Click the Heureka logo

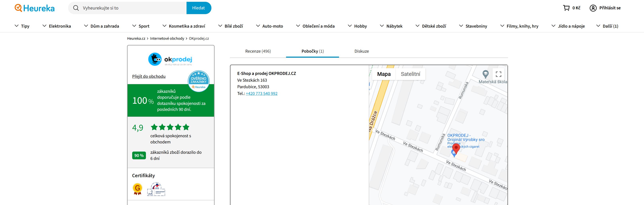(x=34, y=8)
